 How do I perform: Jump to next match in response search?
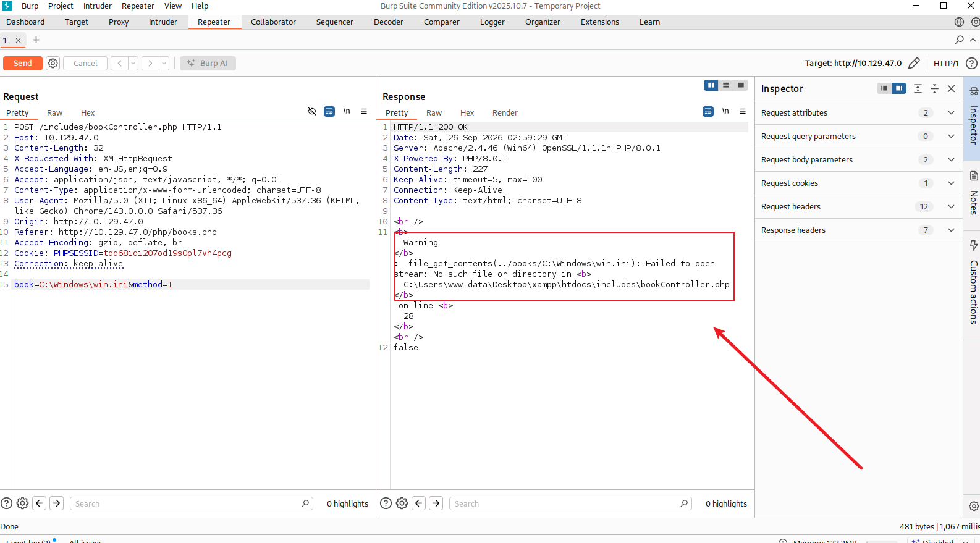(436, 503)
